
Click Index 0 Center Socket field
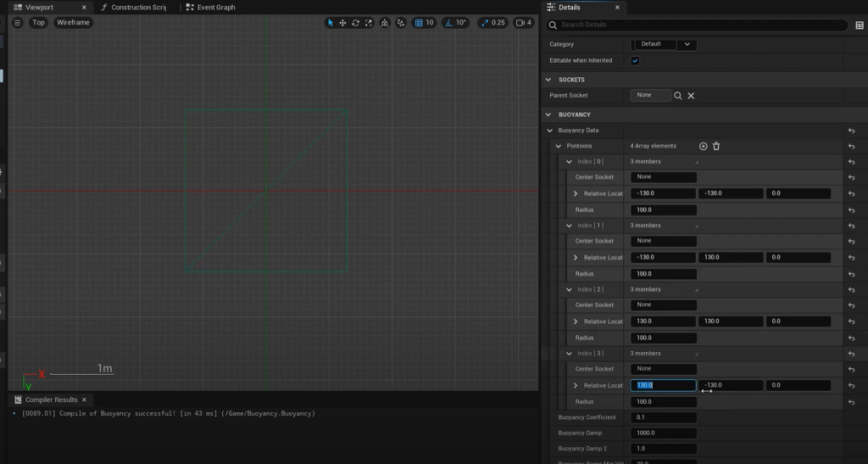coord(664,177)
